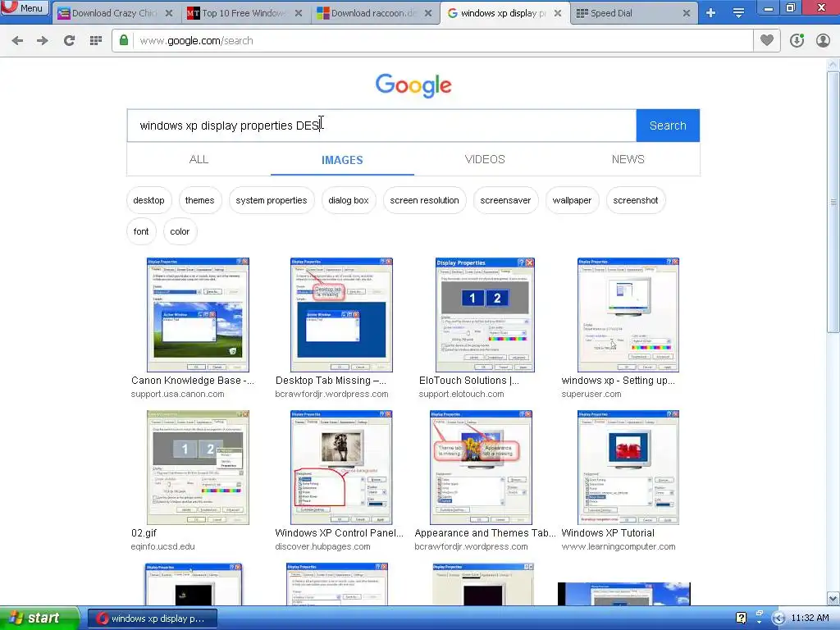The width and height of the screenshot is (840, 630).
Task: Select the NEWS results tab
Action: click(628, 160)
